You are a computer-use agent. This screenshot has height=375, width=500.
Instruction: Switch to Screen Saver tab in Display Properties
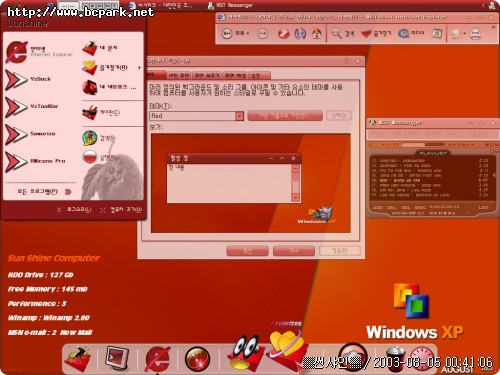[207, 75]
